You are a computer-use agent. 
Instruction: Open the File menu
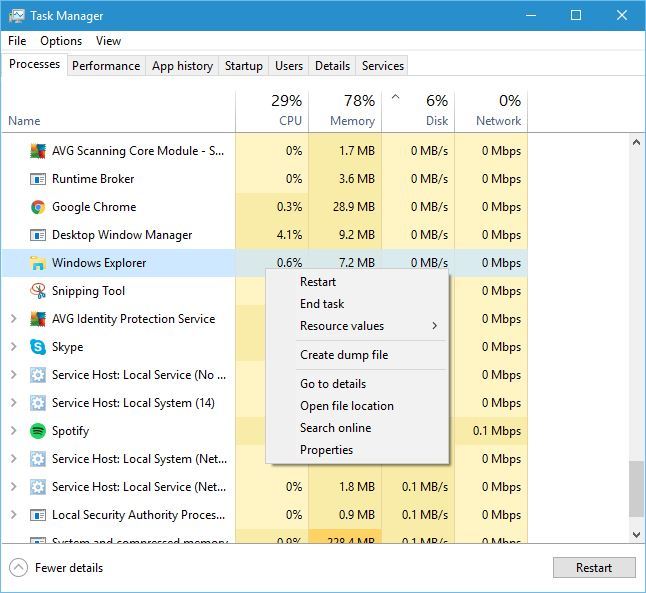point(17,41)
